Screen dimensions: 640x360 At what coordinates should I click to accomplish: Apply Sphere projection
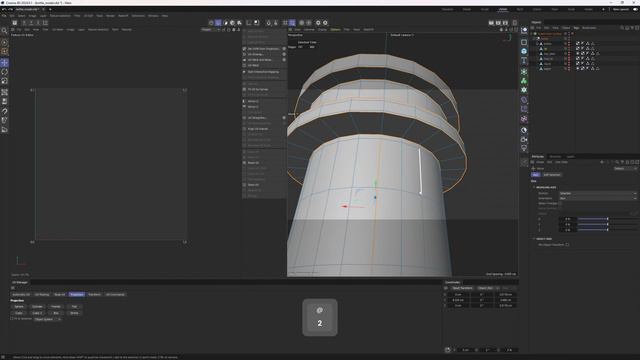19,307
